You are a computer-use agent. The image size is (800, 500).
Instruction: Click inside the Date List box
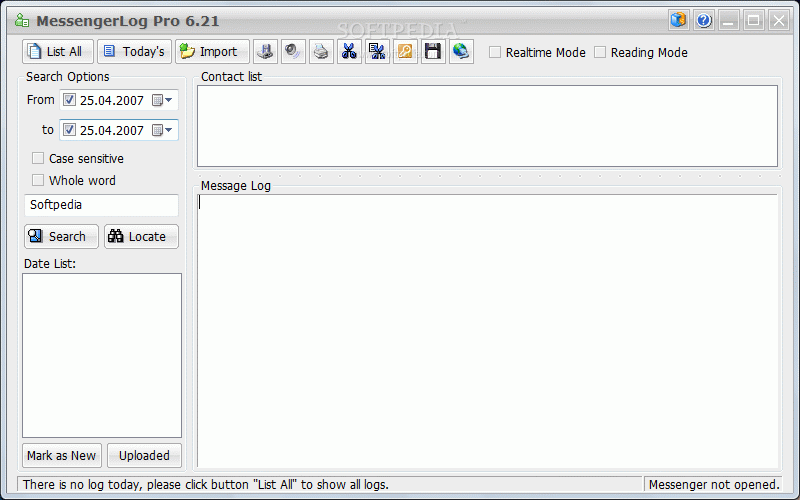[x=102, y=355]
